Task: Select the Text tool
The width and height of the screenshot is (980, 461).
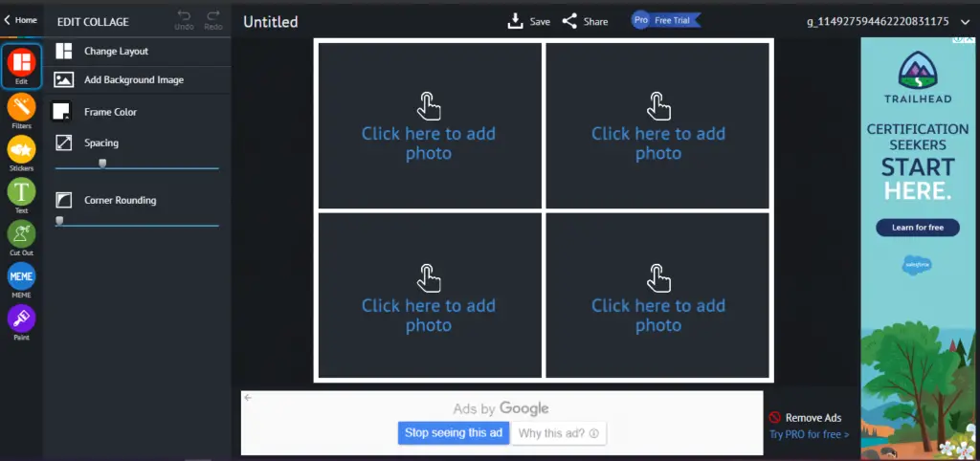Action: pyautogui.click(x=21, y=192)
